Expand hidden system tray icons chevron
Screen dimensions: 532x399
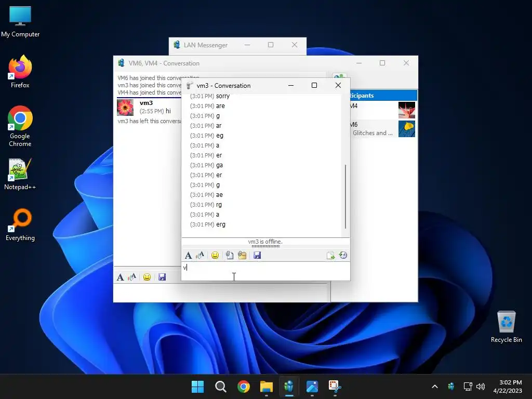click(x=435, y=387)
